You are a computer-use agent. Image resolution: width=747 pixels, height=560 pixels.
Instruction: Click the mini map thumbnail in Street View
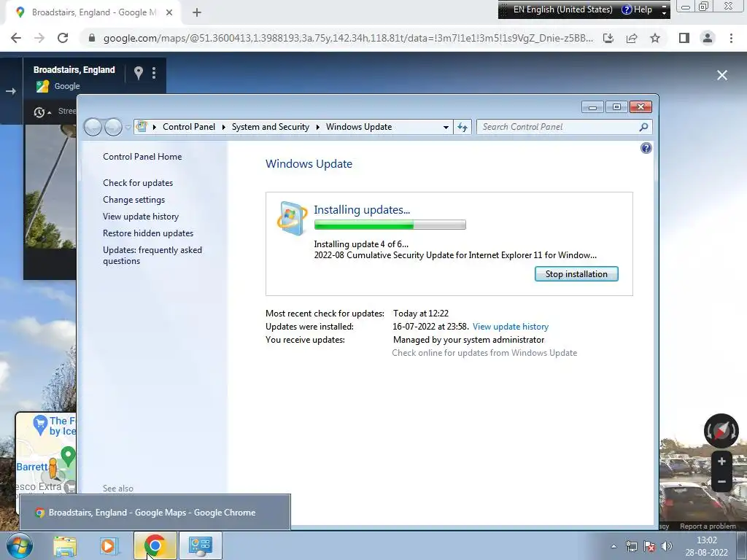pos(46,452)
